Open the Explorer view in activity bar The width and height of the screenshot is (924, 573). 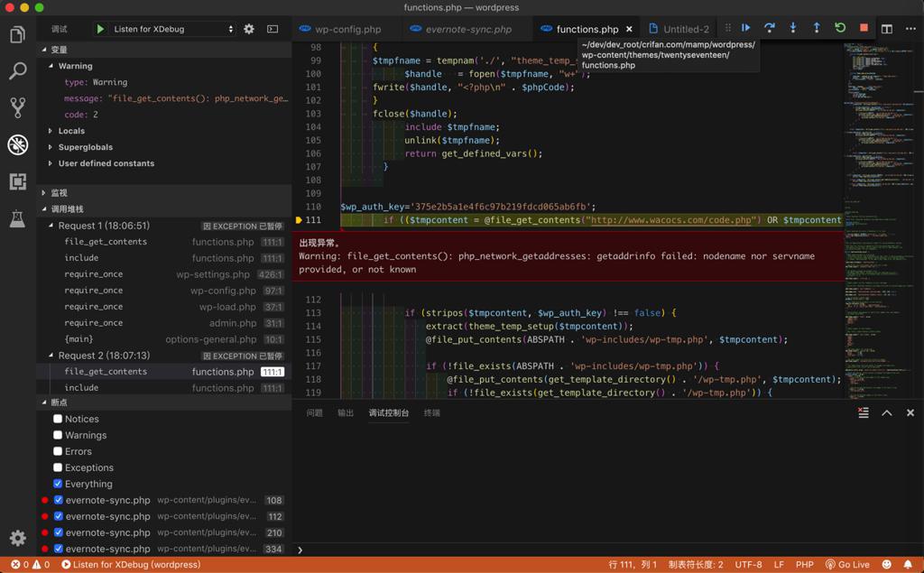pos(17,35)
